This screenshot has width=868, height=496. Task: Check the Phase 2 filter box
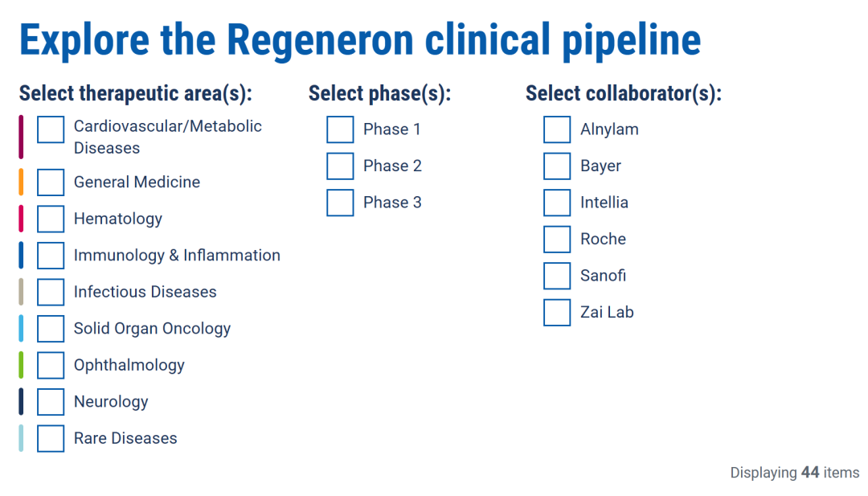340,166
